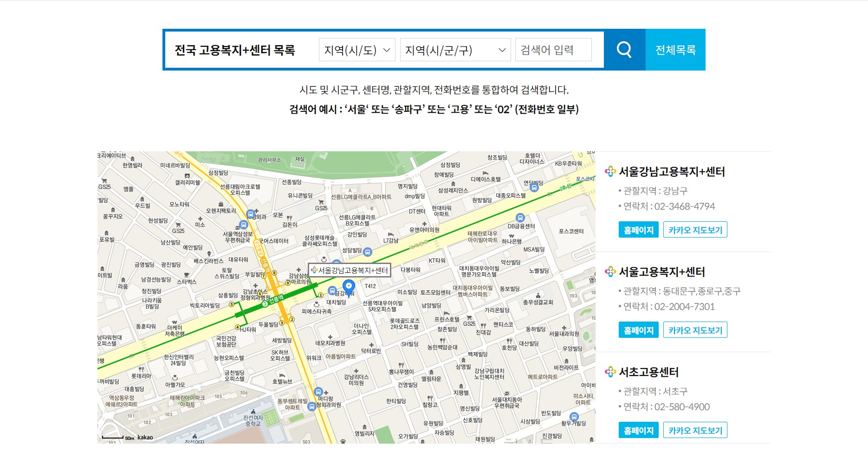Open 카카오 지도보기 for 서초고용센터
This screenshot has width=868, height=471.
tap(695, 430)
